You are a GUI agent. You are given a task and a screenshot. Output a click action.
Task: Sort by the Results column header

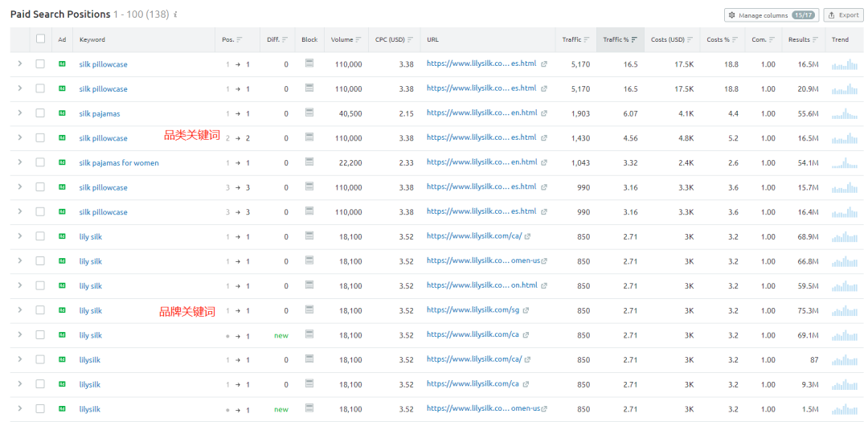click(799, 39)
